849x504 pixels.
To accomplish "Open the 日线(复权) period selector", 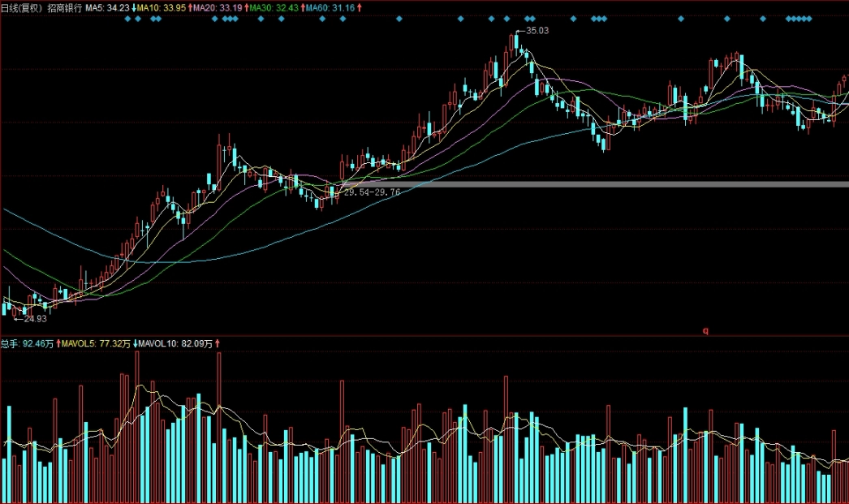I will click(21, 6).
